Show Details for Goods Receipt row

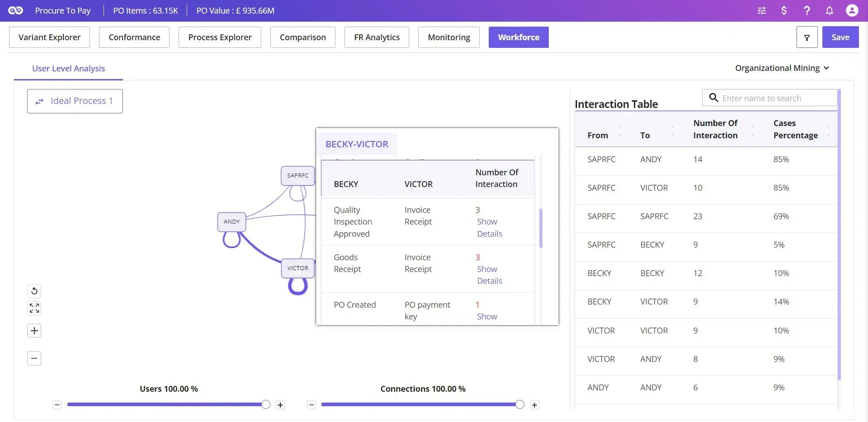[489, 275]
